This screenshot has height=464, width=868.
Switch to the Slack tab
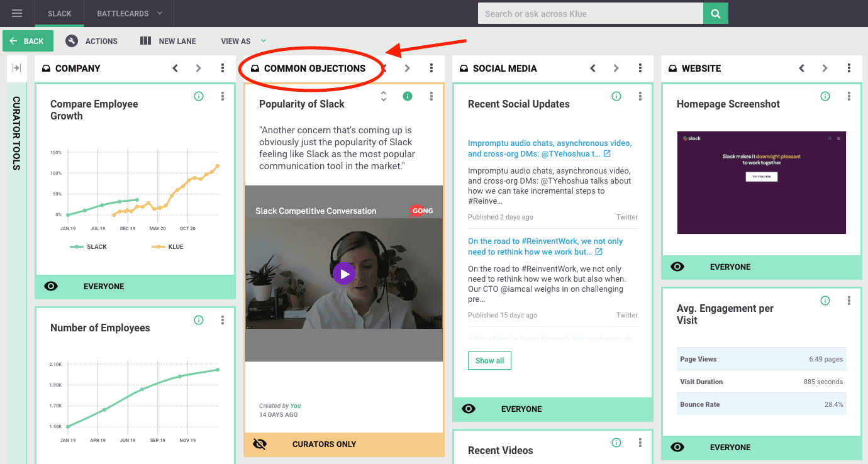[x=60, y=13]
